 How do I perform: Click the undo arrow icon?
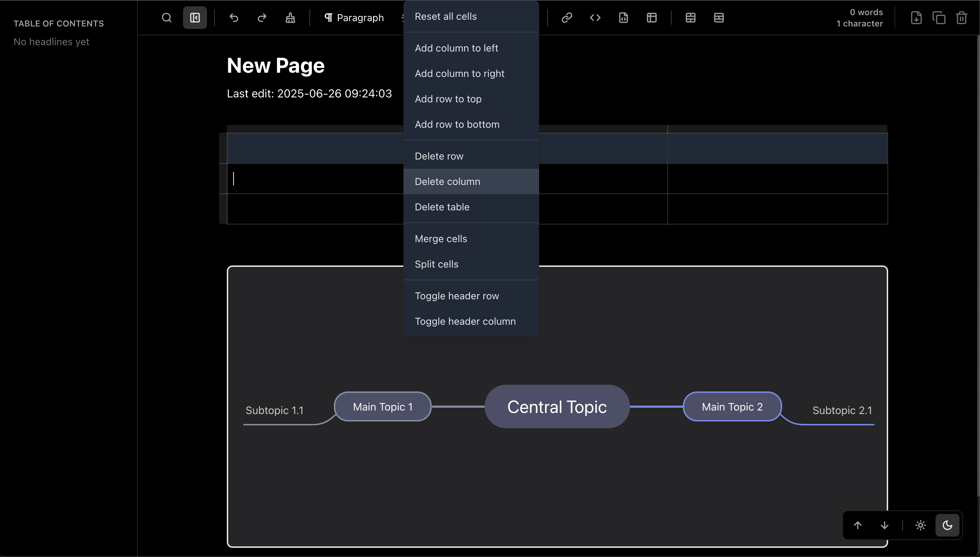click(234, 18)
